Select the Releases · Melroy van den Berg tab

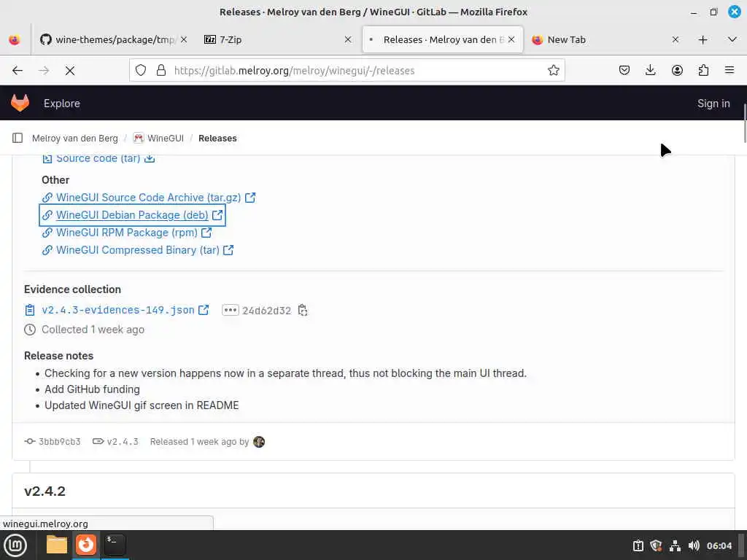443,40
